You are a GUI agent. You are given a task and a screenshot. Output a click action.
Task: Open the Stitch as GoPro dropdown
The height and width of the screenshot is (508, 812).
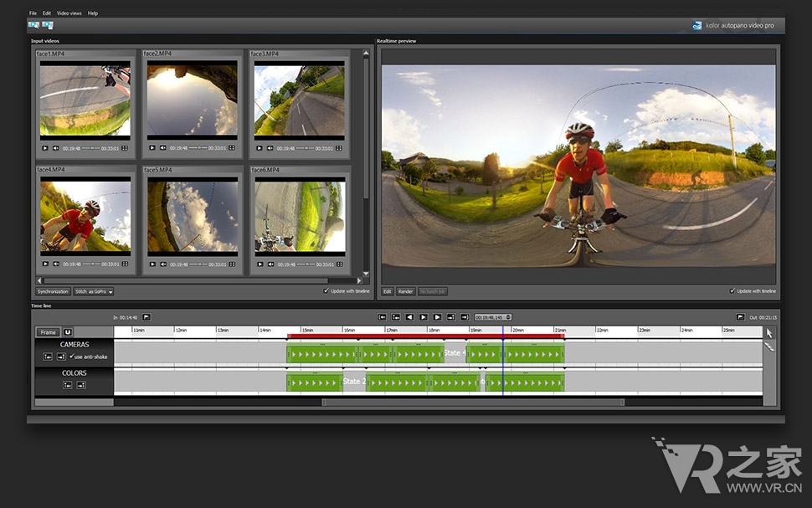pyautogui.click(x=93, y=291)
